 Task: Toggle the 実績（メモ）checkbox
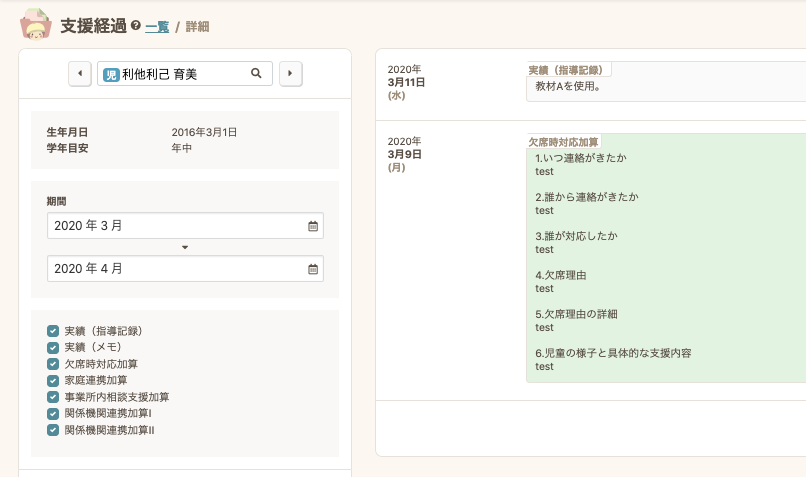[53, 347]
